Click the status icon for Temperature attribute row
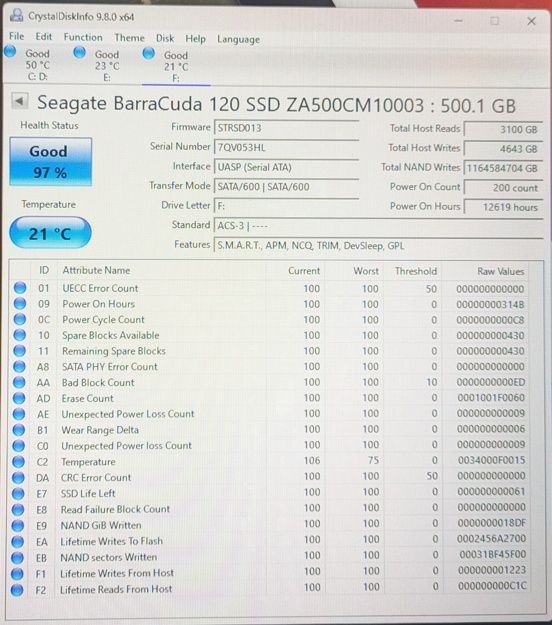This screenshot has width=552, height=625. (18, 462)
